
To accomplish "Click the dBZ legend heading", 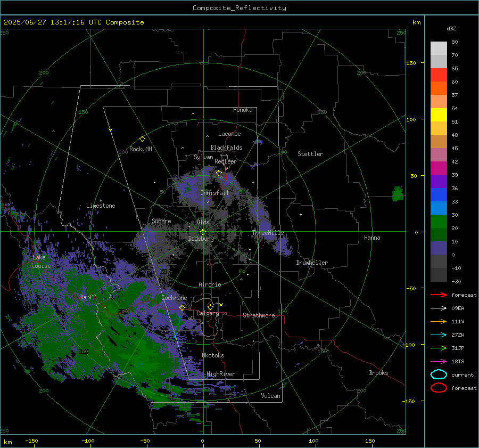I will [x=451, y=28].
